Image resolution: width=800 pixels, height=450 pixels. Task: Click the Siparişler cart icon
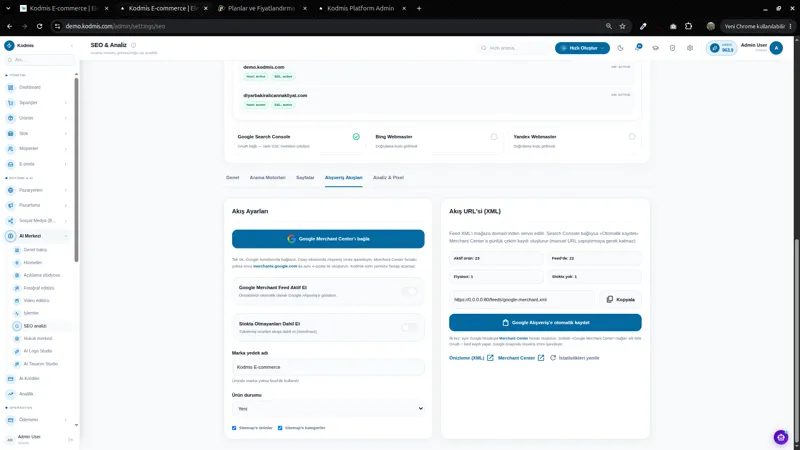[x=11, y=103]
